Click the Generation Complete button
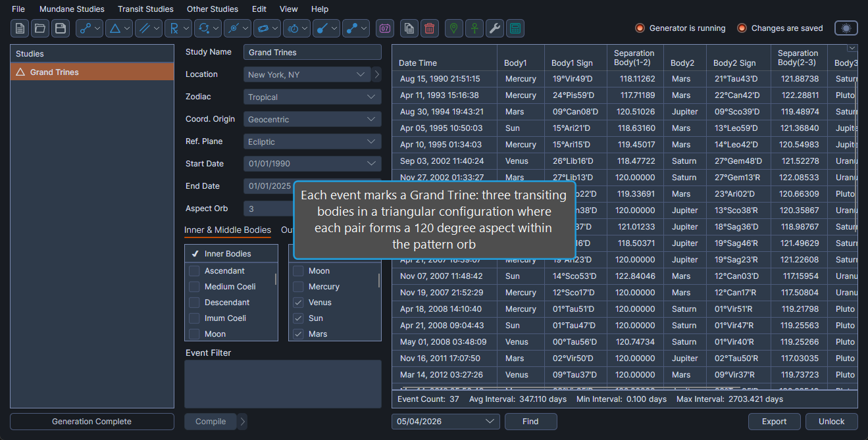 92,422
